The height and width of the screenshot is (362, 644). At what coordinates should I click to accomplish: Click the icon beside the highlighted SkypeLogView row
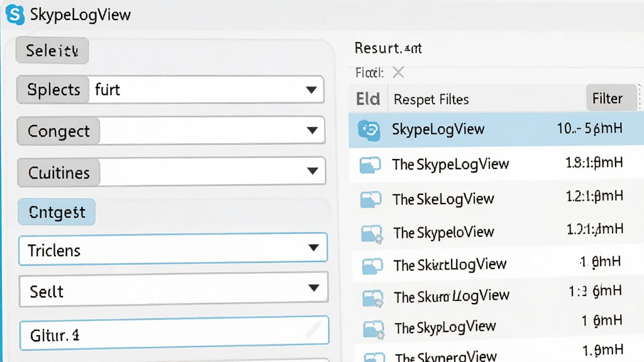pos(369,129)
